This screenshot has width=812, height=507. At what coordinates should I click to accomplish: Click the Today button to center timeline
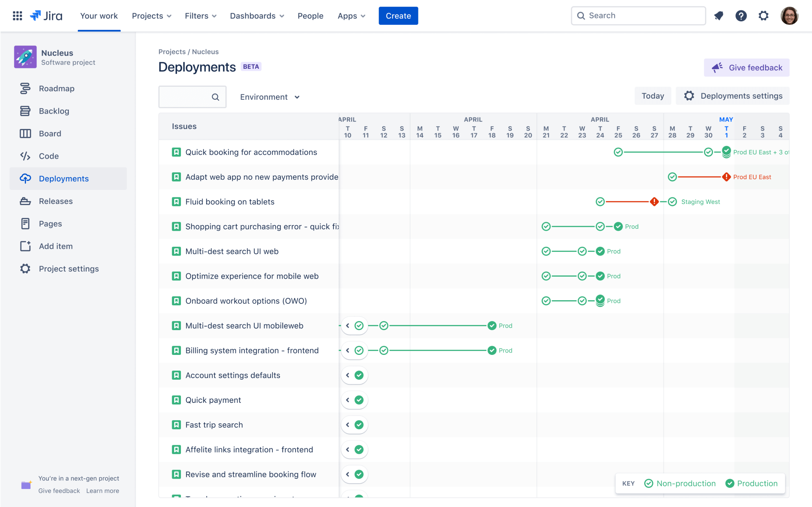[652, 96]
